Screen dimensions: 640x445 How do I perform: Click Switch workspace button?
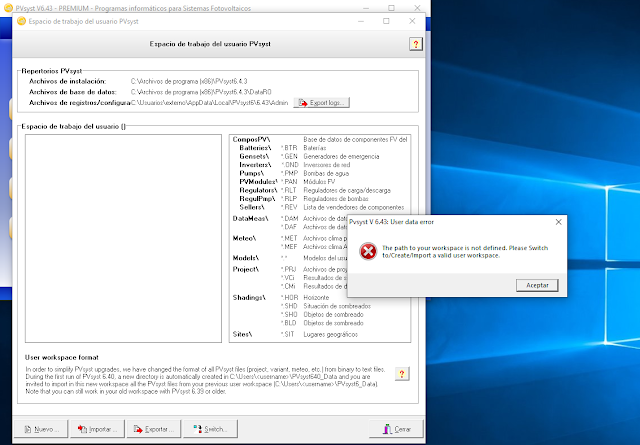[x=210, y=429]
